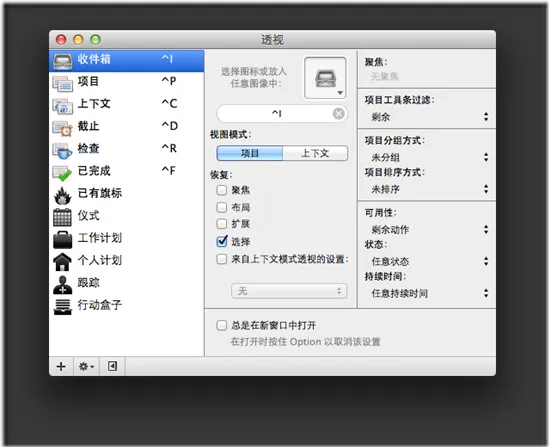Switch view mode to 上下文
Viewport: 549px width, 448px height.
click(315, 153)
